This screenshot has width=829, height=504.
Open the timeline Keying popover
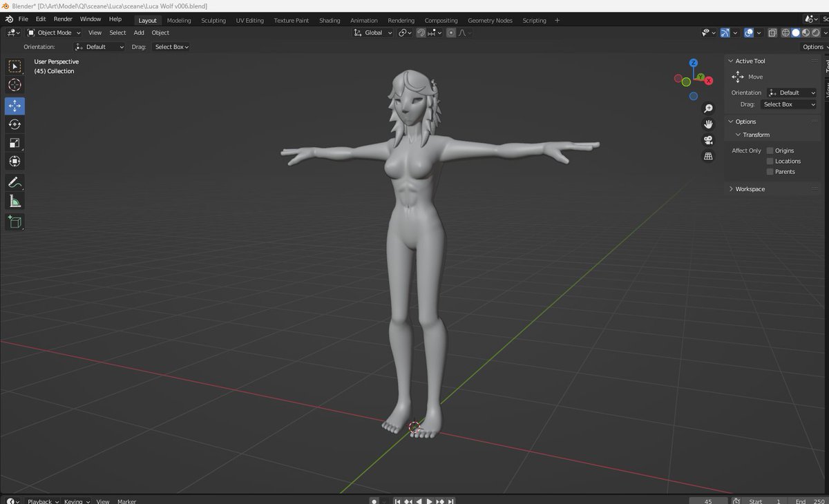click(x=76, y=501)
